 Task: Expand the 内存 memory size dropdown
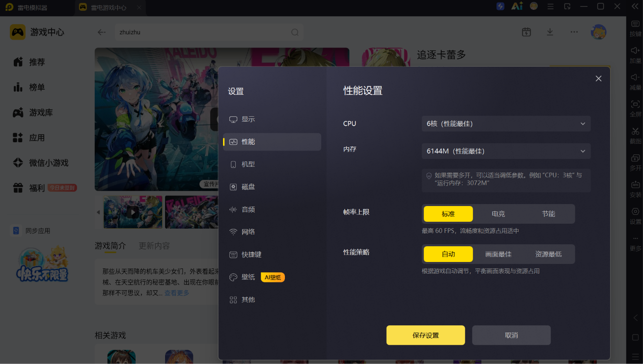tap(506, 151)
